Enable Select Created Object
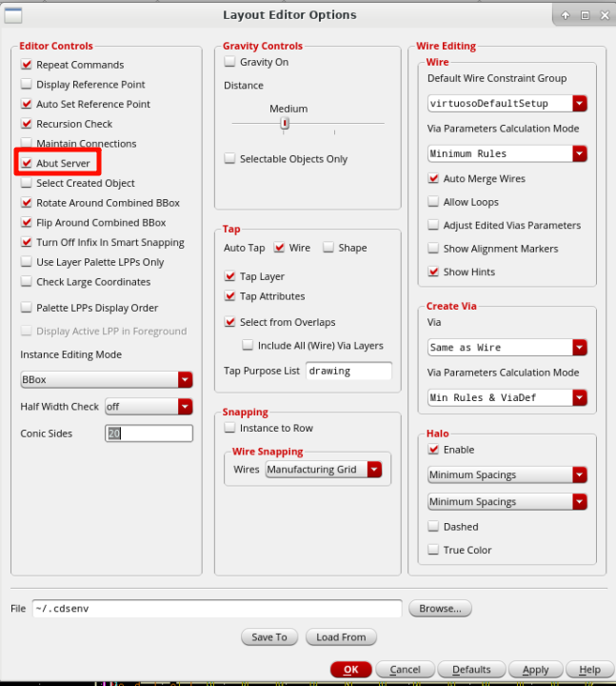Screen dimensions: 616x686 pos(27,183)
